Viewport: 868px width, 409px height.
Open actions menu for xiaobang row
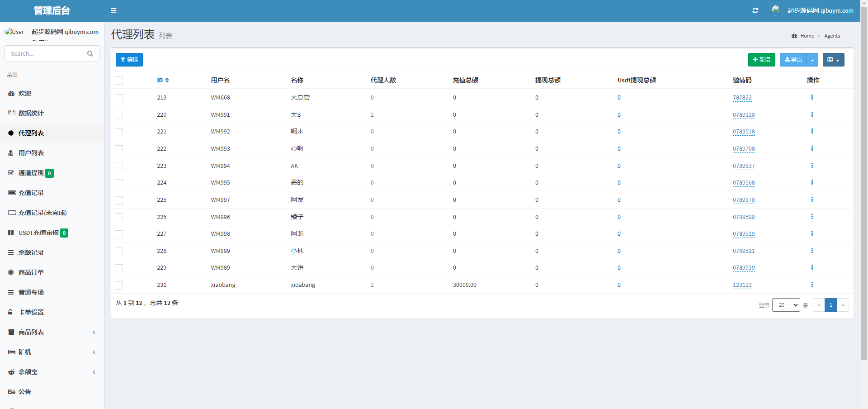point(812,285)
